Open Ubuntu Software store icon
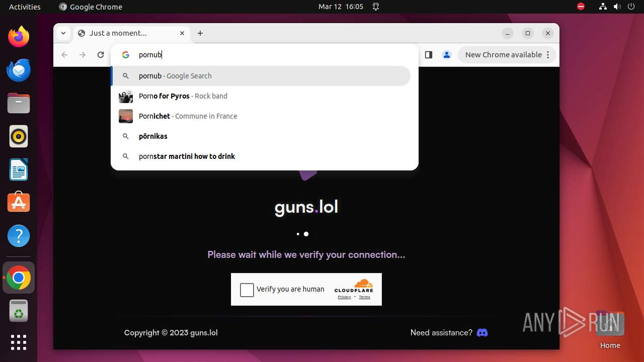644x362 pixels. coord(19,203)
